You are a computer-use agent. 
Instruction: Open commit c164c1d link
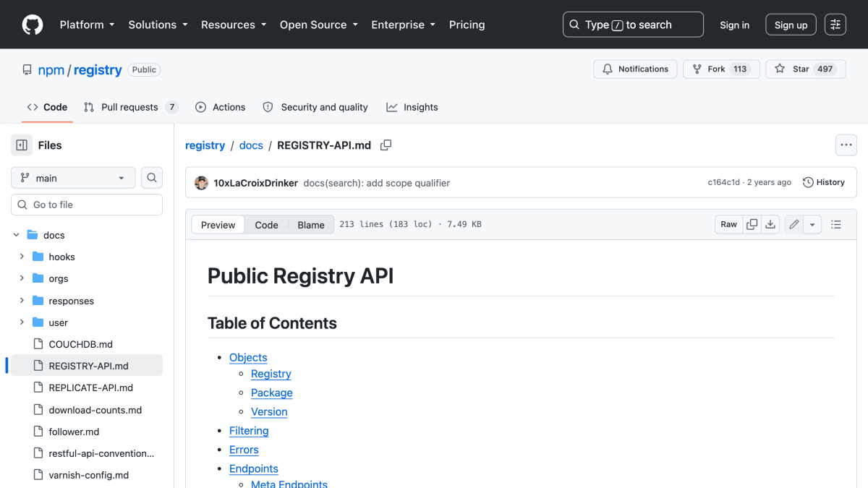(x=723, y=182)
